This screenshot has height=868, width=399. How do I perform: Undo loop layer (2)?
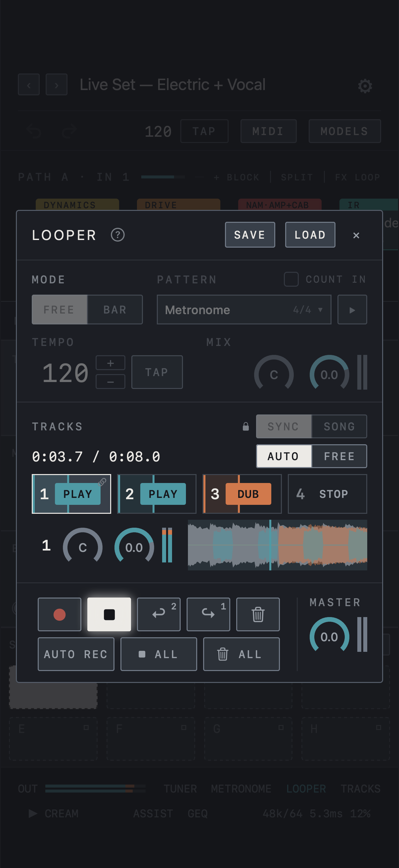[159, 615]
